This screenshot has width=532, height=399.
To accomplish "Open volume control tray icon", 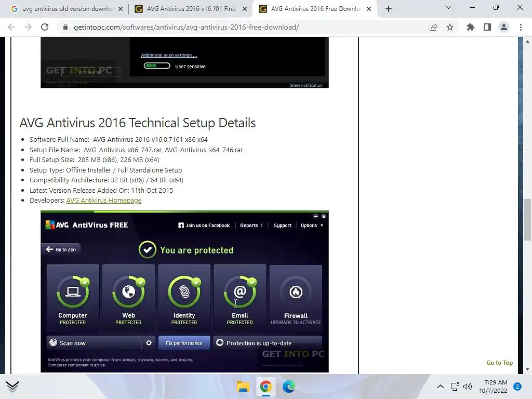I will [x=468, y=387].
